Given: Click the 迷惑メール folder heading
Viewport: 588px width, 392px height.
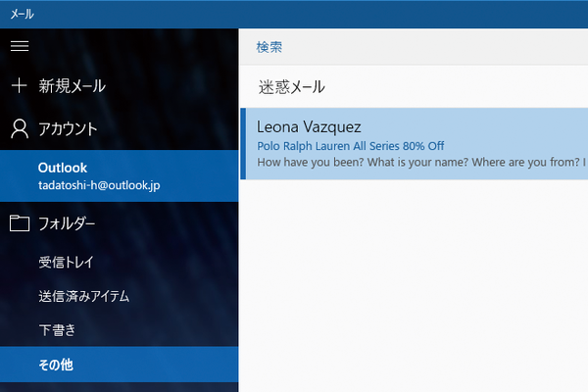Looking at the screenshot, I should [x=291, y=87].
